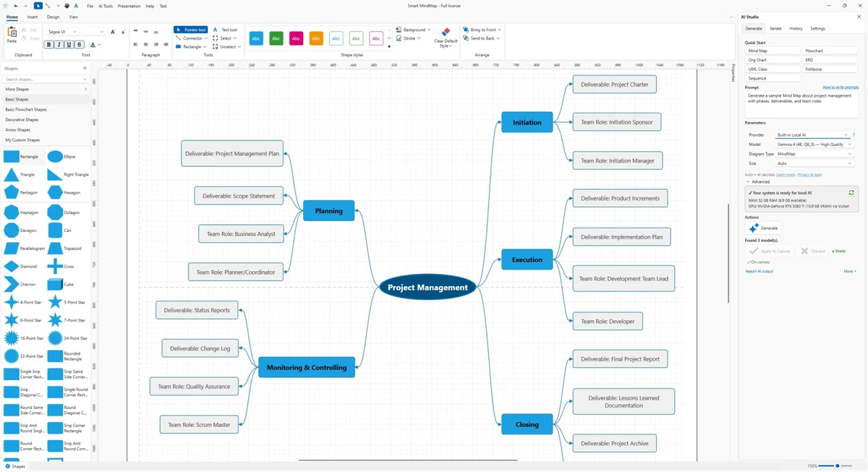Pick the Rectangle shape from Basic Shapes

[x=23, y=156]
